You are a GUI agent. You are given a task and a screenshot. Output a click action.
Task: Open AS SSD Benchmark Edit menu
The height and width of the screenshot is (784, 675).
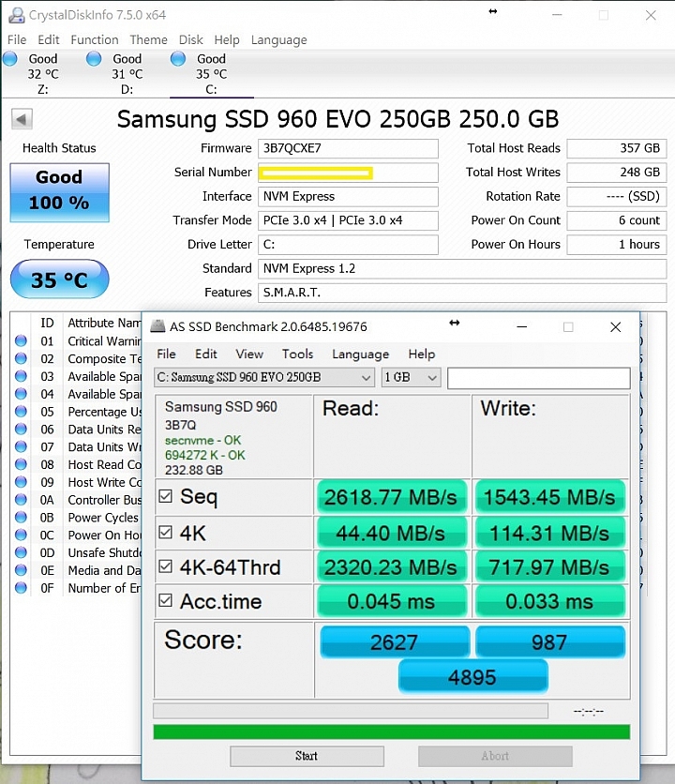(x=206, y=354)
